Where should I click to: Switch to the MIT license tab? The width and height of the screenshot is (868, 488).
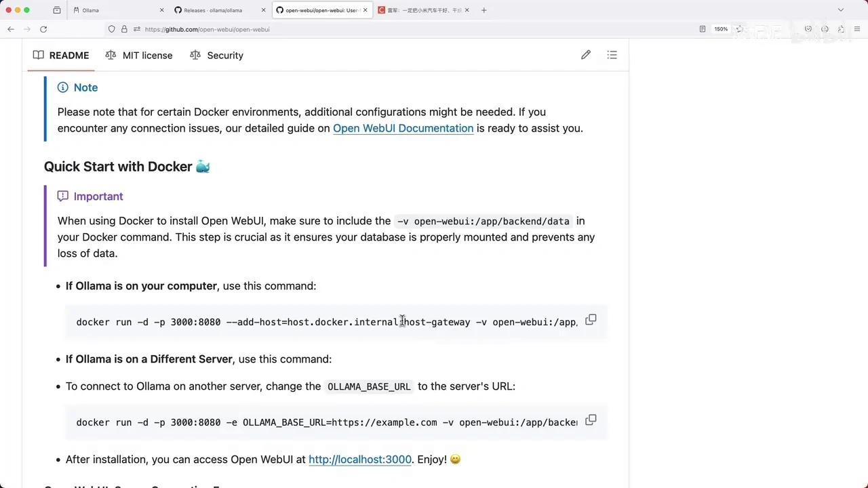click(140, 56)
